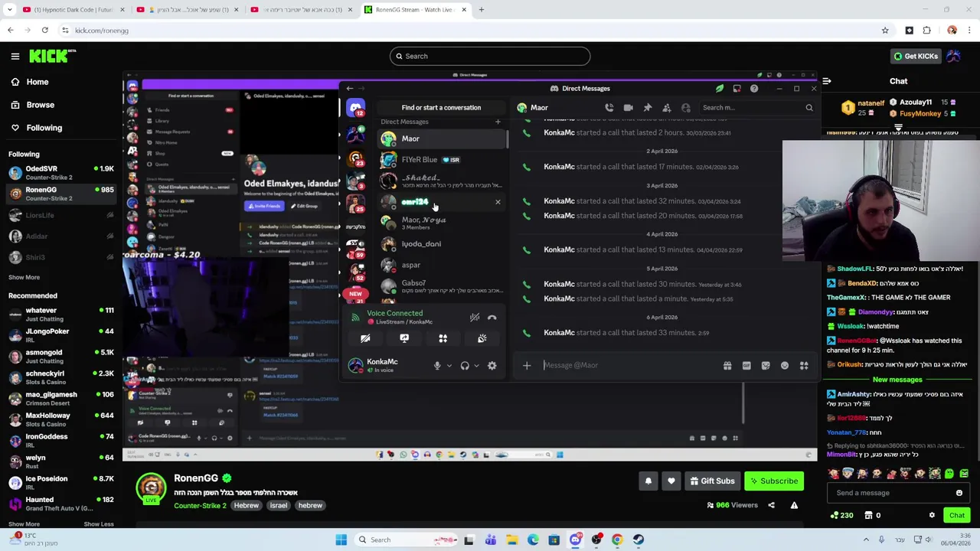Open the browser extensions puzzle icon
Viewport: 980px width, 551px height.
pyautogui.click(x=926, y=31)
